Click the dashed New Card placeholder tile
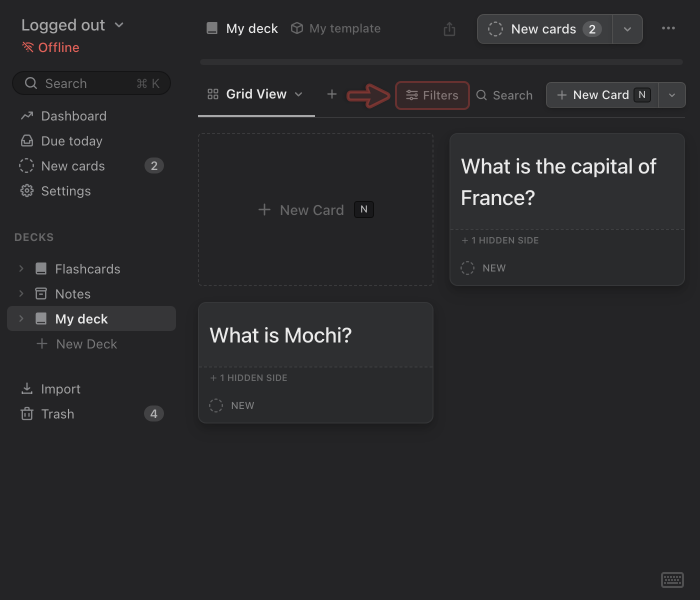Viewport: 700px width, 600px height. (315, 210)
